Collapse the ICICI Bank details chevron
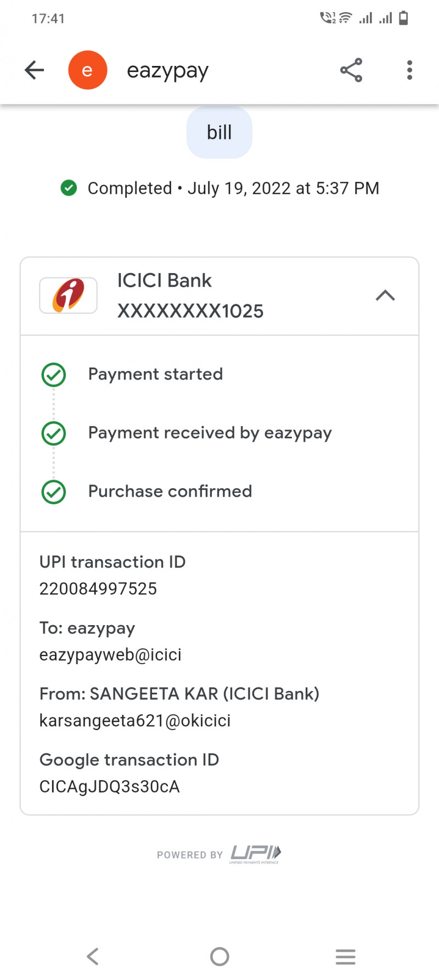Viewport: 439px width, 980px height. tap(385, 296)
